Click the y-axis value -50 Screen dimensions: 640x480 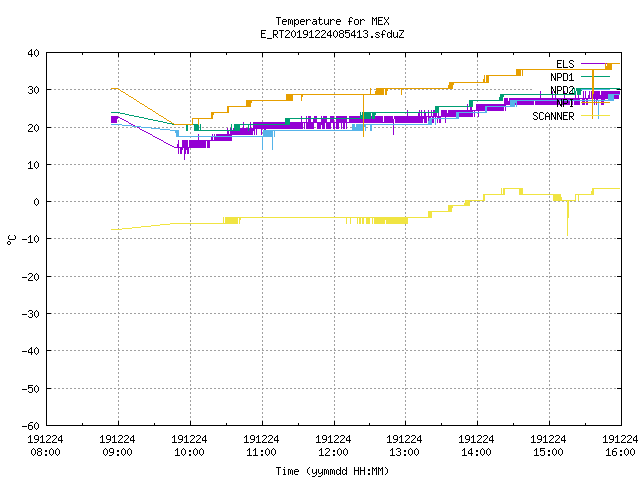pos(31,389)
